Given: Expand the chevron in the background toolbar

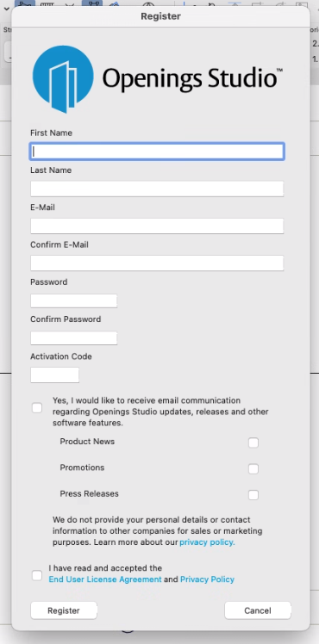Looking at the screenshot, I should point(6,9).
